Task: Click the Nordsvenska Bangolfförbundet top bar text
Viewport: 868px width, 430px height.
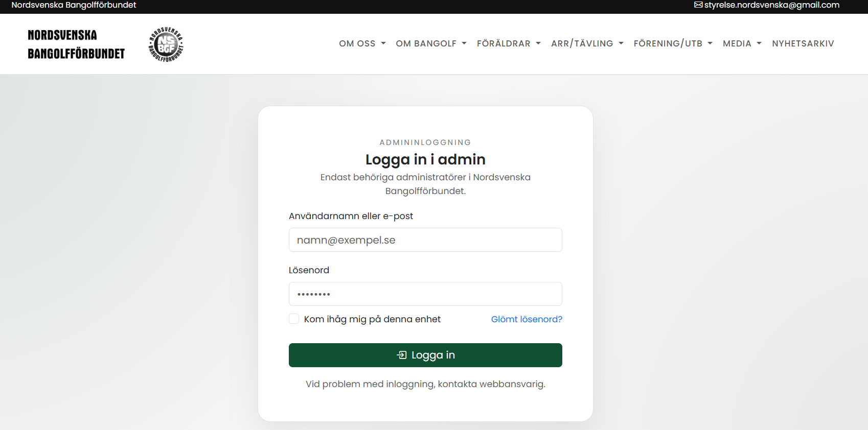Action: (x=74, y=5)
